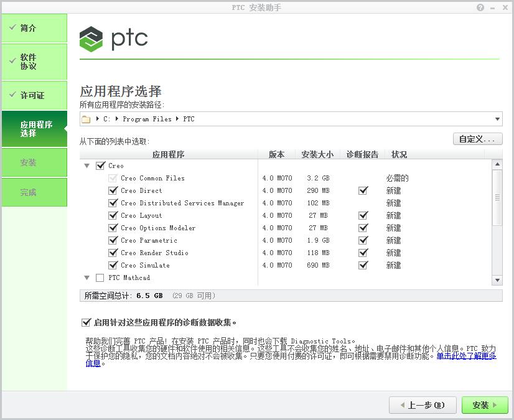
Task: Uncheck Creo Render Studio application
Action: [113, 253]
